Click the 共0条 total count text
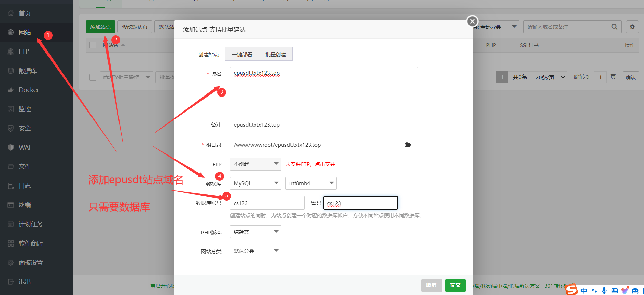The height and width of the screenshot is (295, 644). pyautogui.click(x=520, y=77)
